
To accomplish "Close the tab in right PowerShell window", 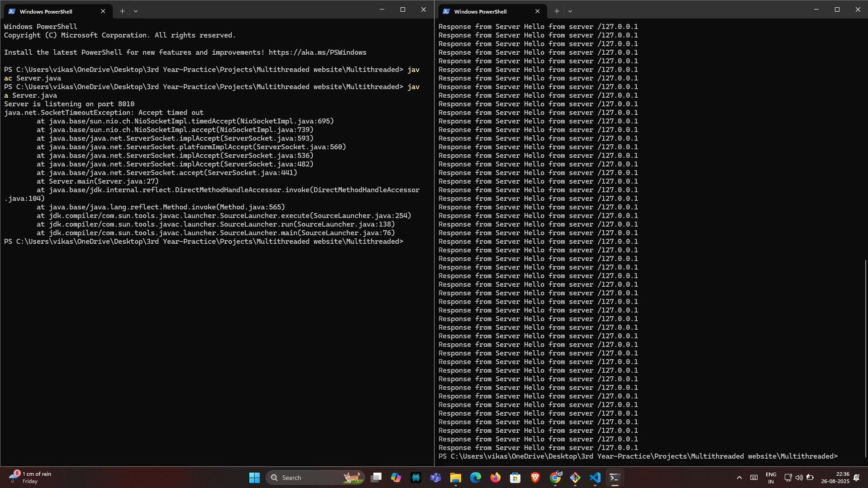I will point(537,11).
